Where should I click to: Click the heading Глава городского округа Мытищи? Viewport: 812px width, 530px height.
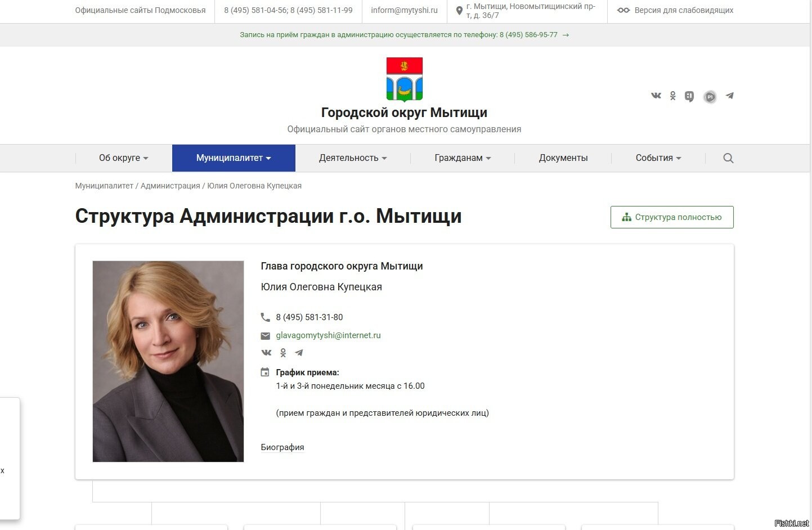pos(342,266)
